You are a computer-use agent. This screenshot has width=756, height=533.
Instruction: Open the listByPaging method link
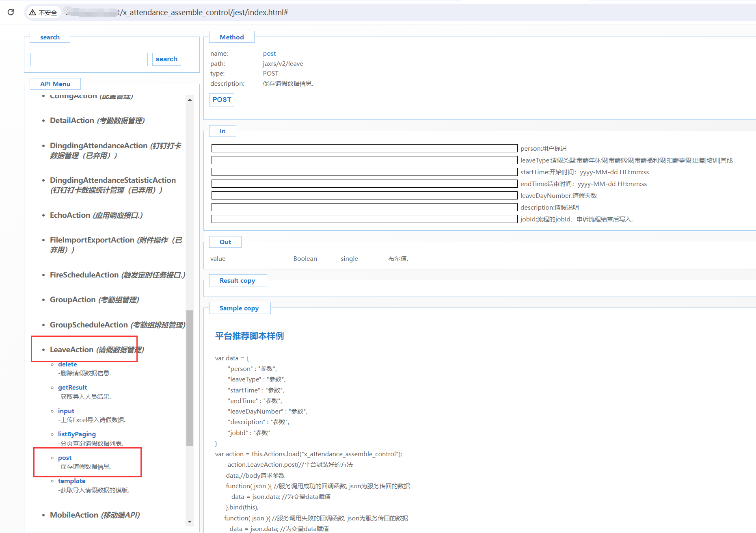pos(77,434)
